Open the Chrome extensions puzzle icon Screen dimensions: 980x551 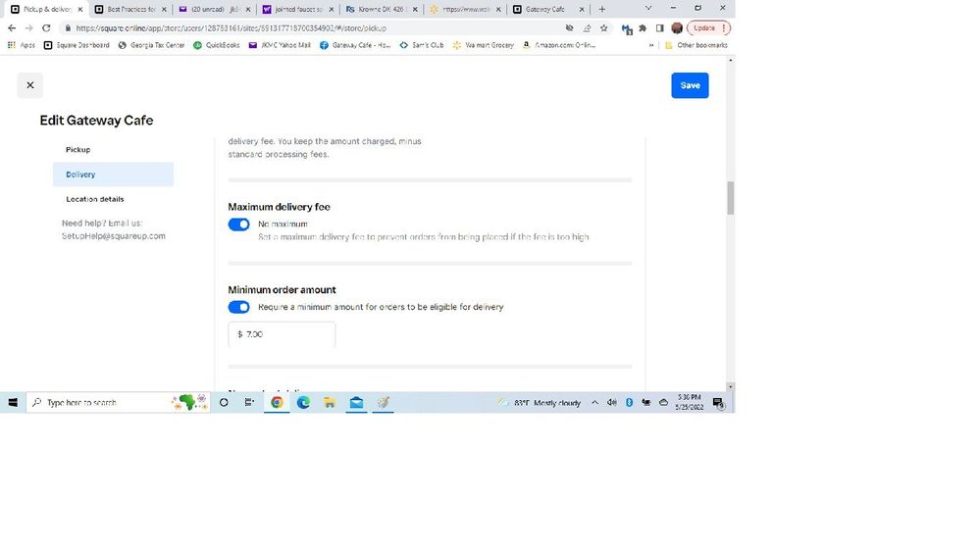(643, 28)
